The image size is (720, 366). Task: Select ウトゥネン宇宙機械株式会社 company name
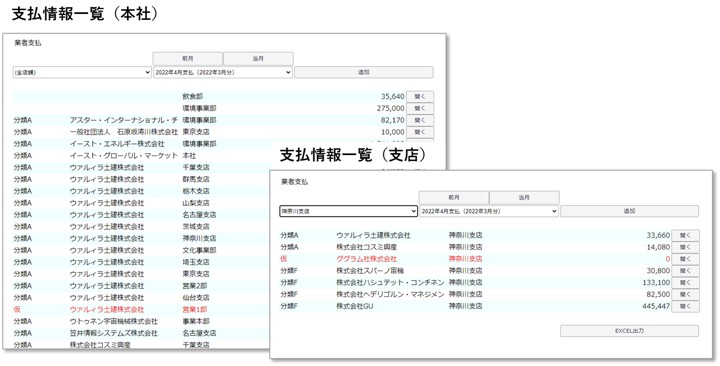pos(114,322)
